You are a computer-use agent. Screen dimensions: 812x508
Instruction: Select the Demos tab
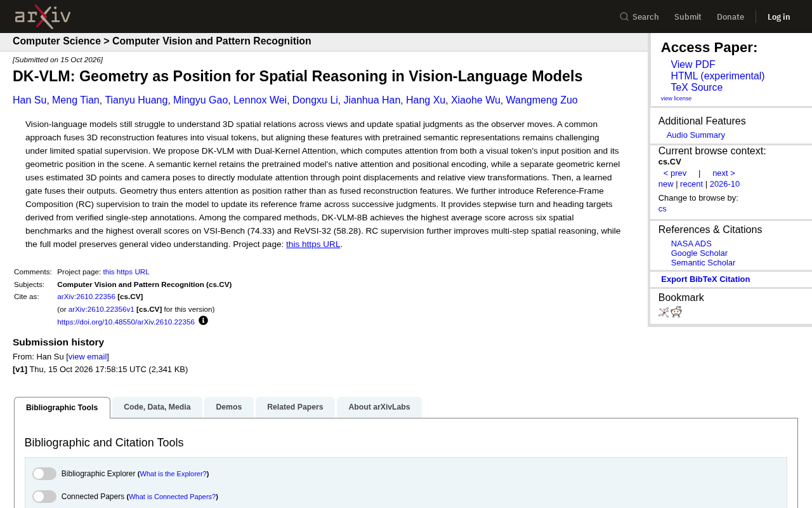click(229, 407)
